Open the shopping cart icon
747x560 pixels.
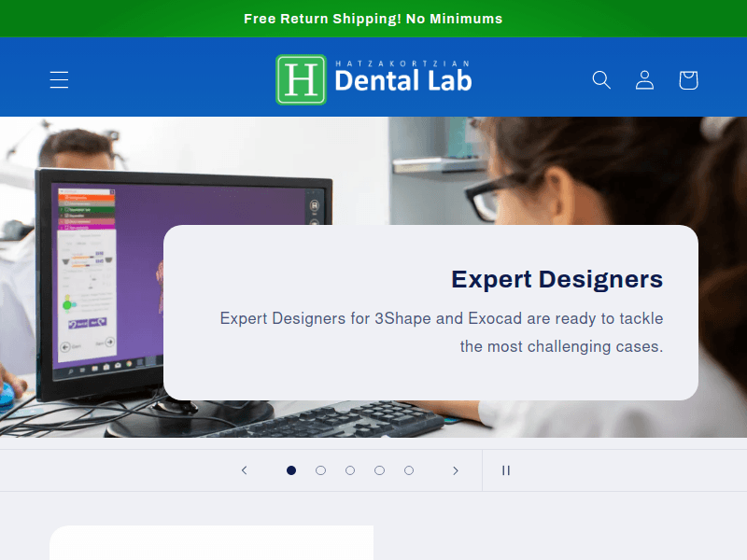point(688,80)
